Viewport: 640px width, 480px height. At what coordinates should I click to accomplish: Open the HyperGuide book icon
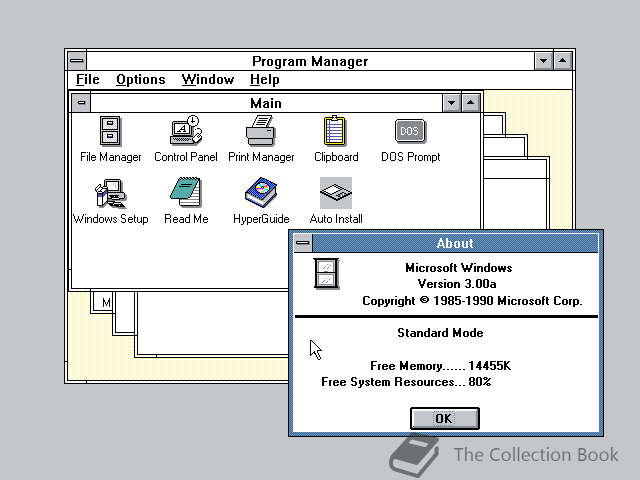pyautogui.click(x=261, y=193)
